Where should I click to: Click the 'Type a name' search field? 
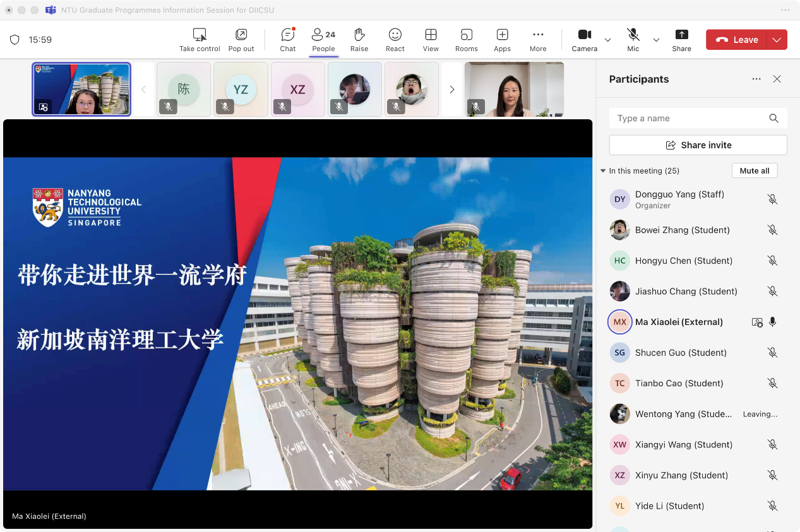[x=688, y=118]
